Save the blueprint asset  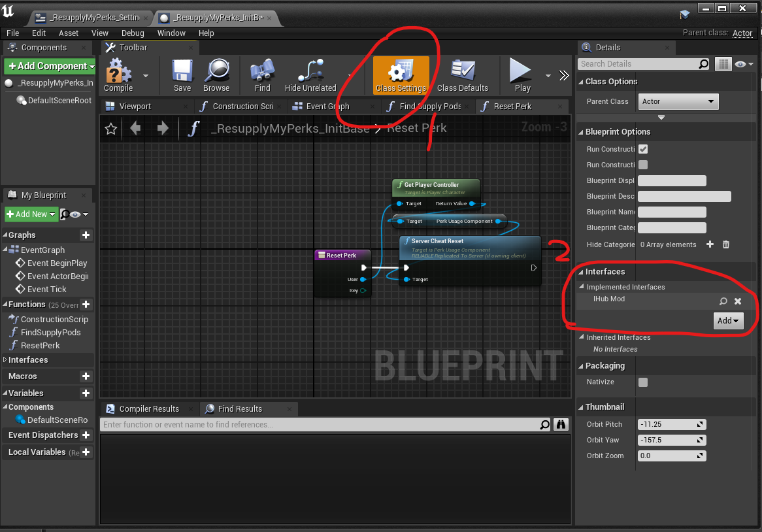[182, 75]
